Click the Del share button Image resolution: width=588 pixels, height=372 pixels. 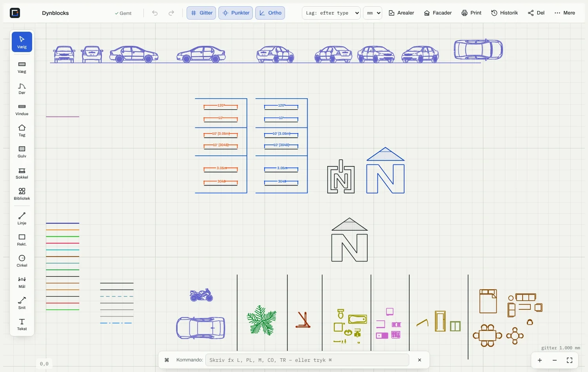point(536,13)
